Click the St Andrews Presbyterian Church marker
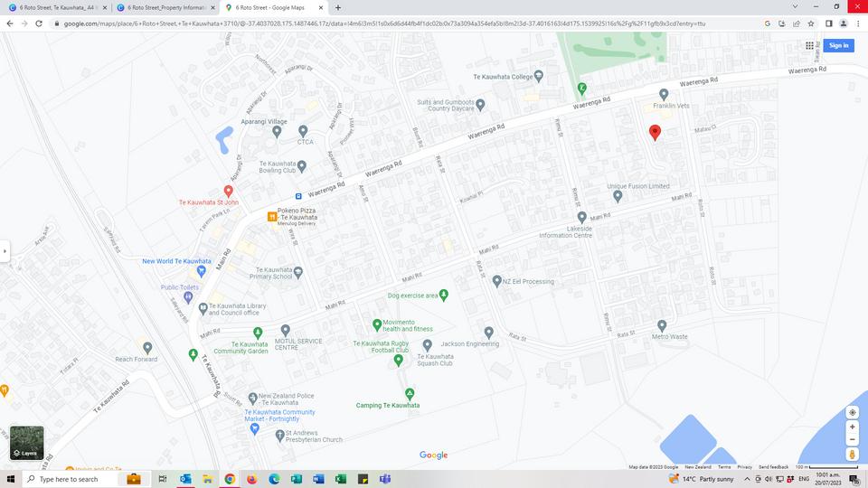This screenshot has height=488, width=868. pos(280,436)
